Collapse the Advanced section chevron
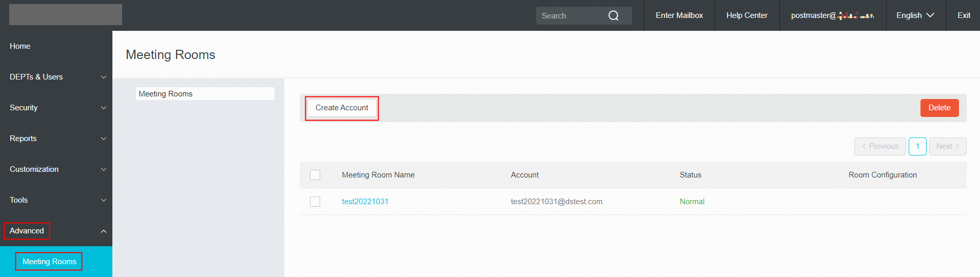 tap(104, 231)
